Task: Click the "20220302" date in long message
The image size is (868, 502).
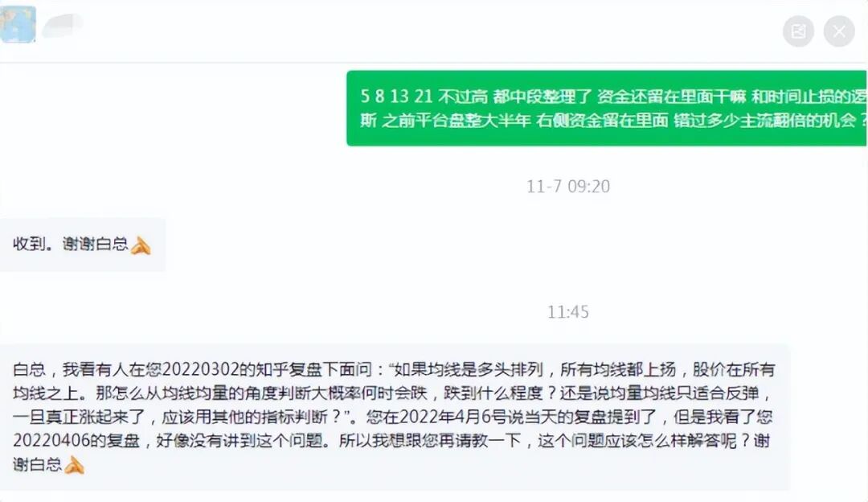Action: (201, 369)
